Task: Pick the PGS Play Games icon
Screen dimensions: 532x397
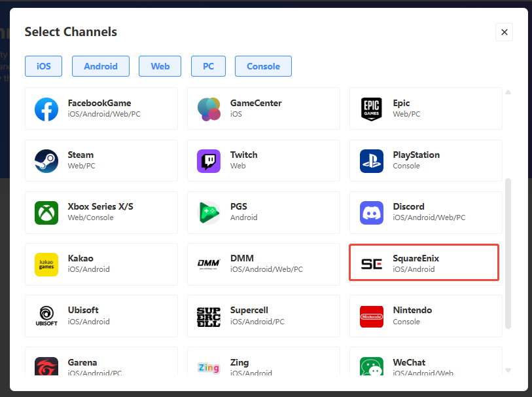Action: coord(209,213)
